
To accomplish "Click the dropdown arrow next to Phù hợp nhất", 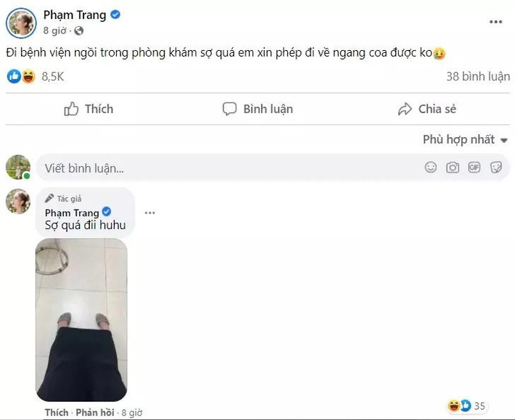I will [x=504, y=141].
